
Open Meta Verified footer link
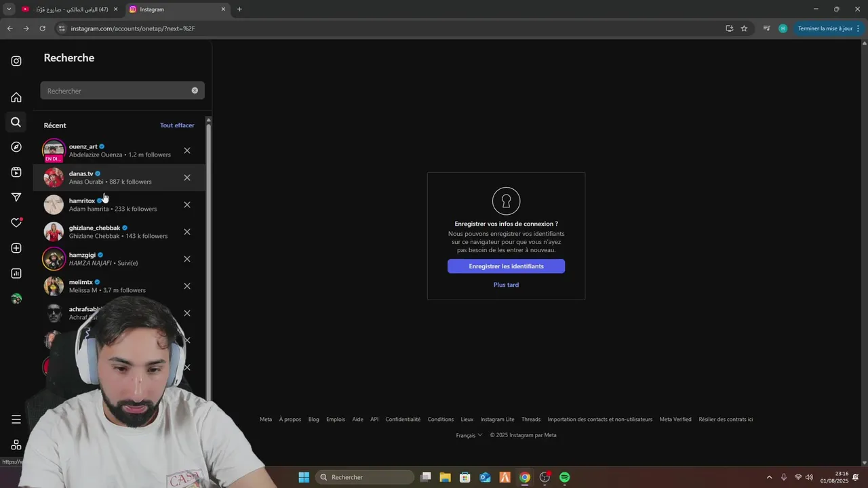click(675, 419)
